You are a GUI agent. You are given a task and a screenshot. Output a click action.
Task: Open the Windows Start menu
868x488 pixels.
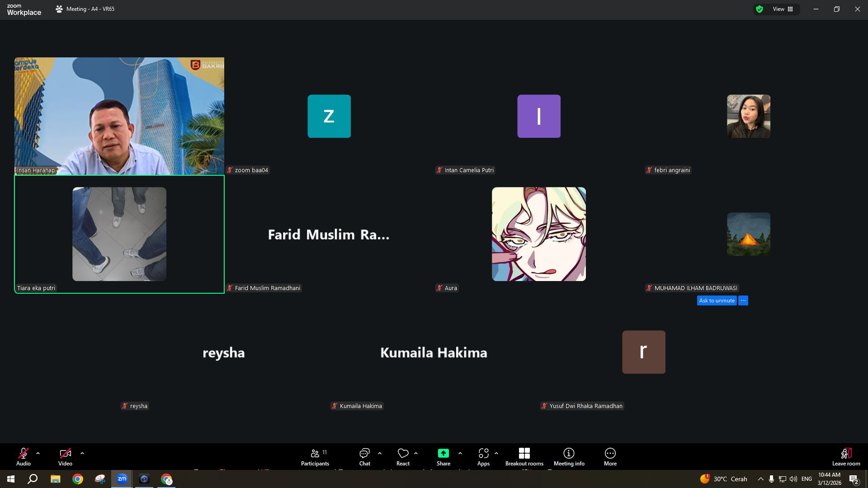click(11, 479)
